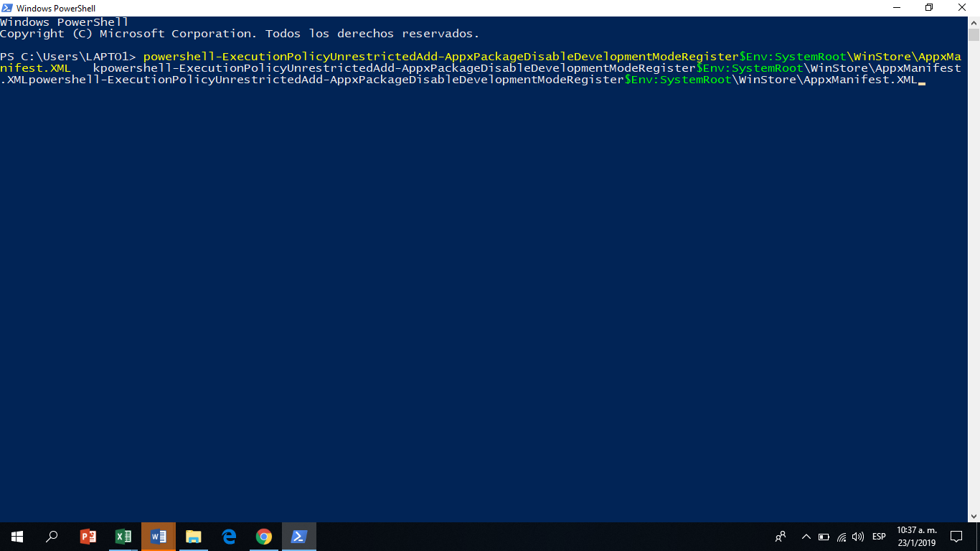
Task: Close the PowerShell window
Action: point(963,8)
